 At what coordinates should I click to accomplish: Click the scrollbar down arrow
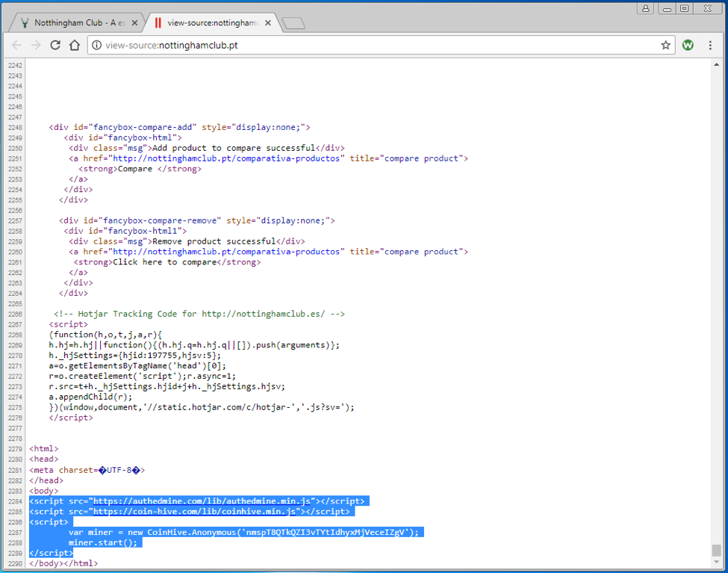coord(716,562)
